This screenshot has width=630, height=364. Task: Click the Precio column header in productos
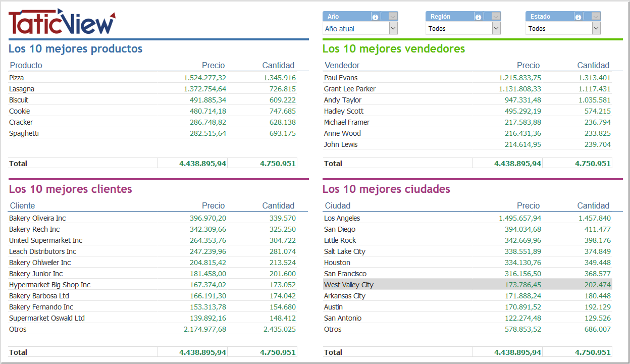tap(213, 65)
